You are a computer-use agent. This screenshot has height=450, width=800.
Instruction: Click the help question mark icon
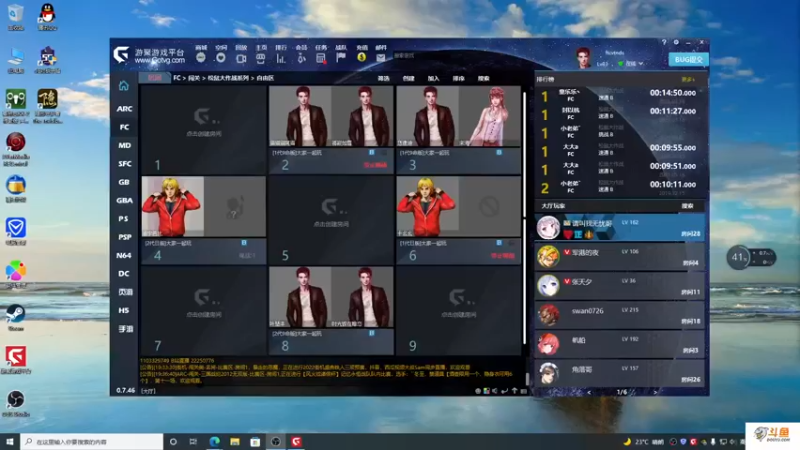pos(664,42)
